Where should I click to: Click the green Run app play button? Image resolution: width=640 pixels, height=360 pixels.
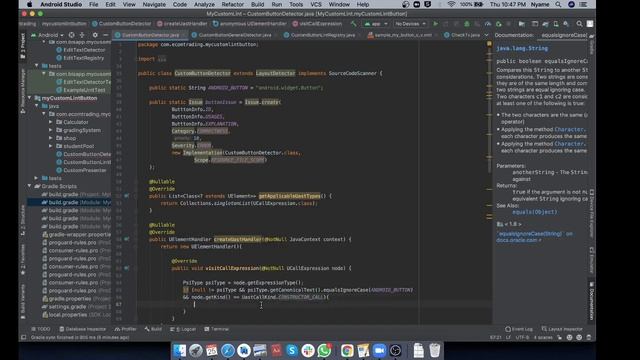pyautogui.click(x=436, y=24)
